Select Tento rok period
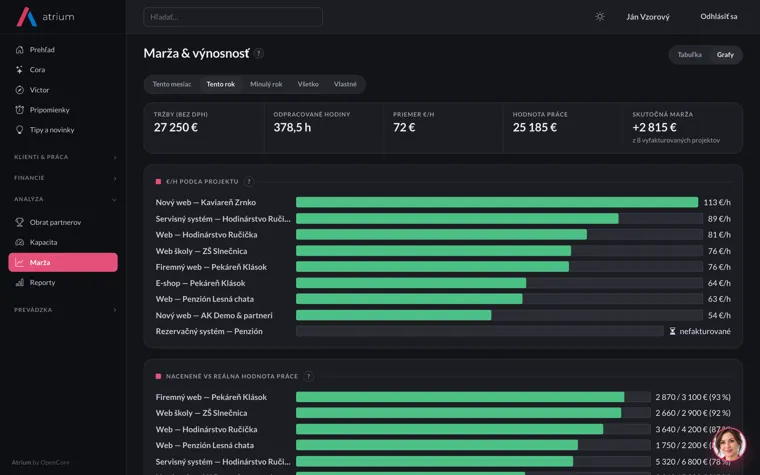 221,84
